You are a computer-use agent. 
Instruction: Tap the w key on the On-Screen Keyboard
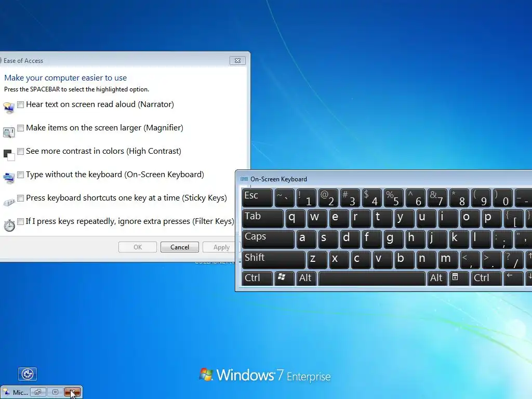tap(317, 219)
